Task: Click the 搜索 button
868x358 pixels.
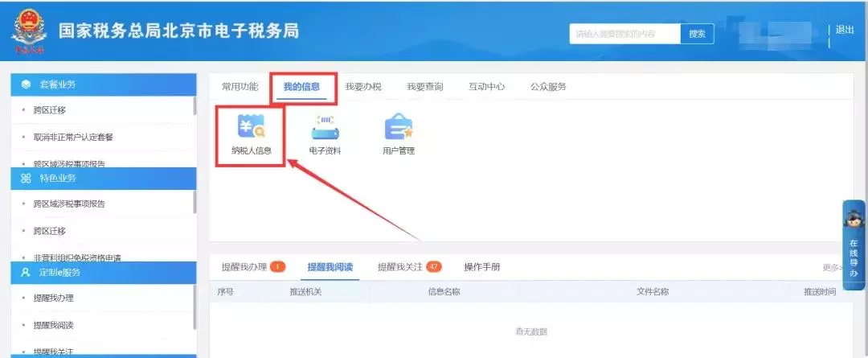Action: point(698,34)
